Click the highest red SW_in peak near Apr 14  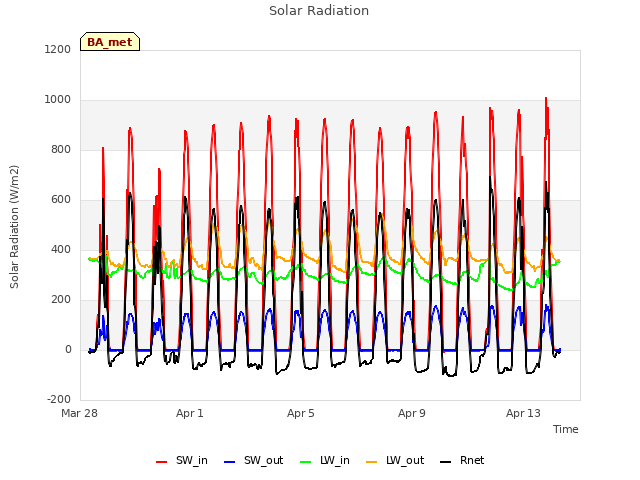pyautogui.click(x=546, y=98)
